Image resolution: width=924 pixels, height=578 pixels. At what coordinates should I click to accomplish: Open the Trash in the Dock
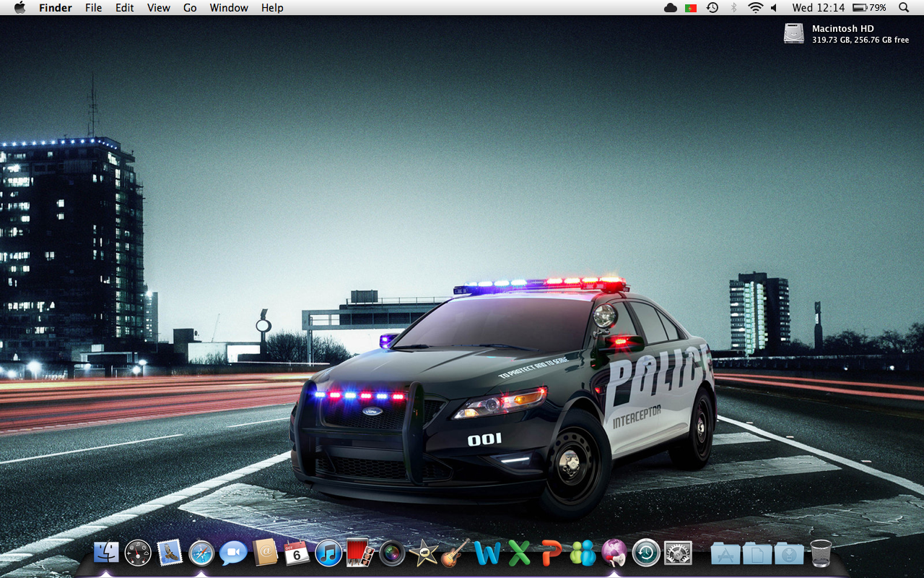(x=821, y=553)
